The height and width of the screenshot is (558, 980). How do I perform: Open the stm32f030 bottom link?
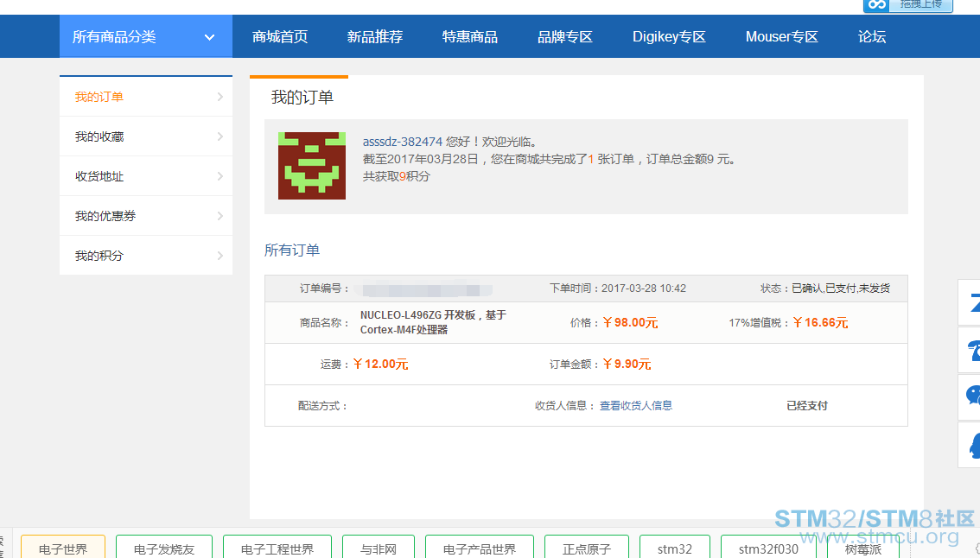pyautogui.click(x=768, y=548)
